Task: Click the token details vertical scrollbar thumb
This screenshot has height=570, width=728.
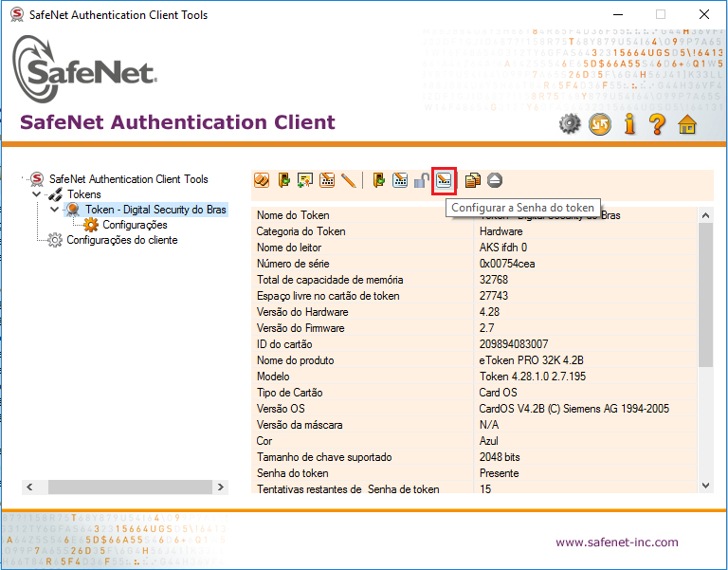Action: click(x=705, y=295)
